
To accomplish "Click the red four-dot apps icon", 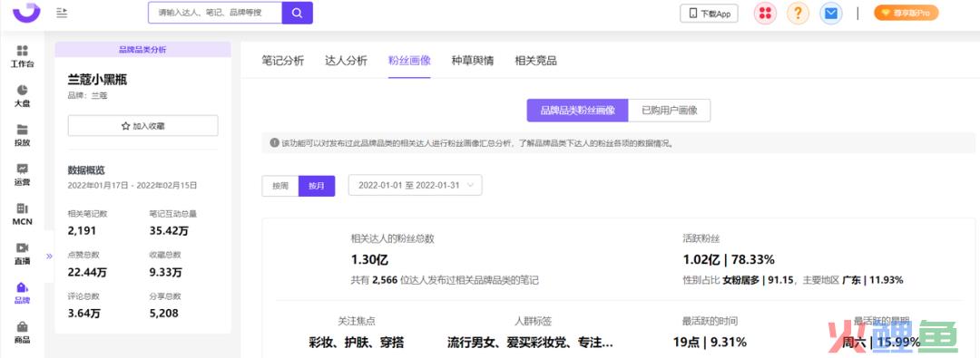I will click(x=765, y=13).
